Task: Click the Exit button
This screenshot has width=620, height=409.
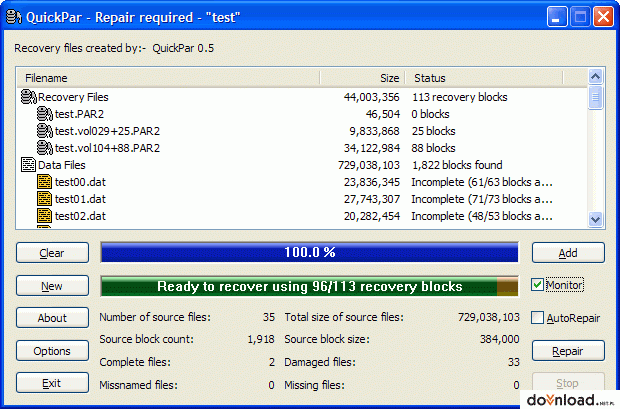Action: [52, 383]
